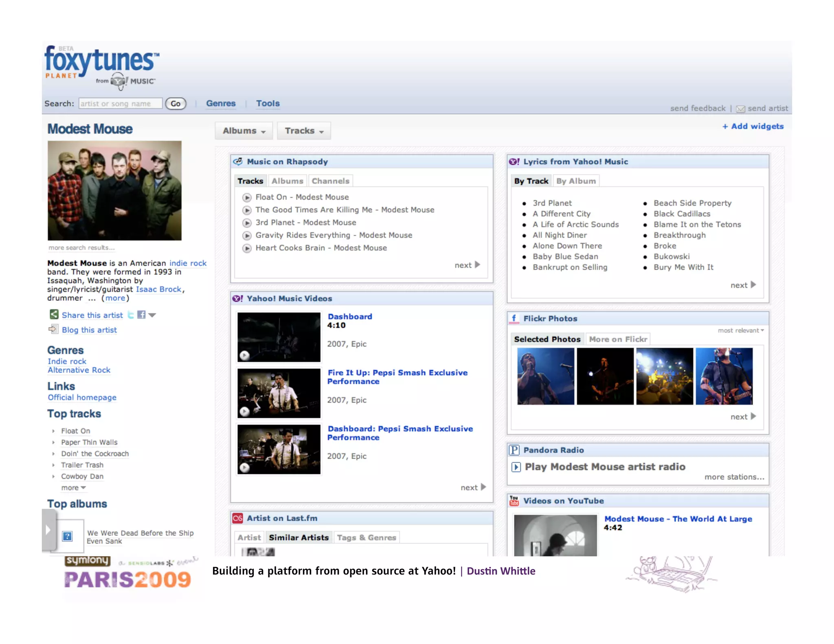
Task: Open We Were Dead album link
Action: coord(140,537)
